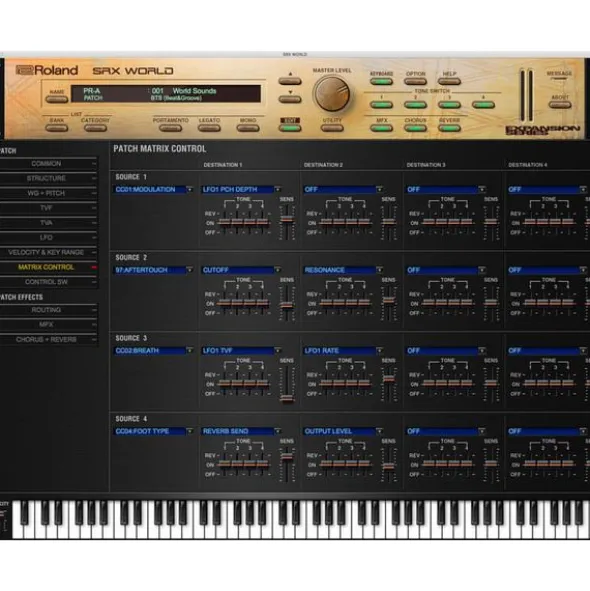Open the LFO tab

pyautogui.click(x=48, y=237)
